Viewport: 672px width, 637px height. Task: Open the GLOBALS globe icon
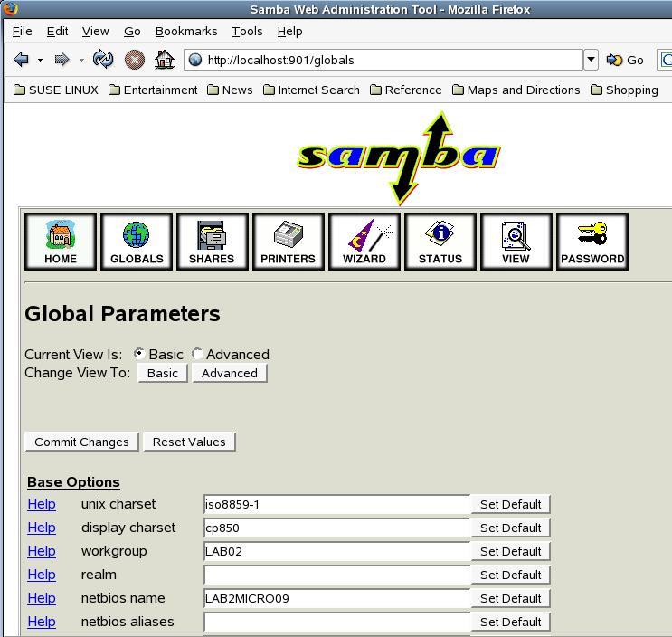pyautogui.click(x=137, y=242)
